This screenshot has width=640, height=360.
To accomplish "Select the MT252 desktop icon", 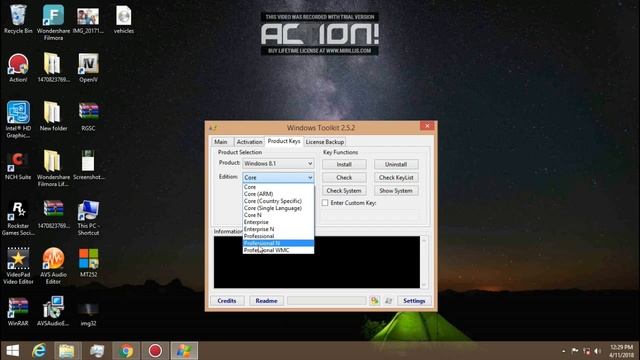I will point(88,262).
